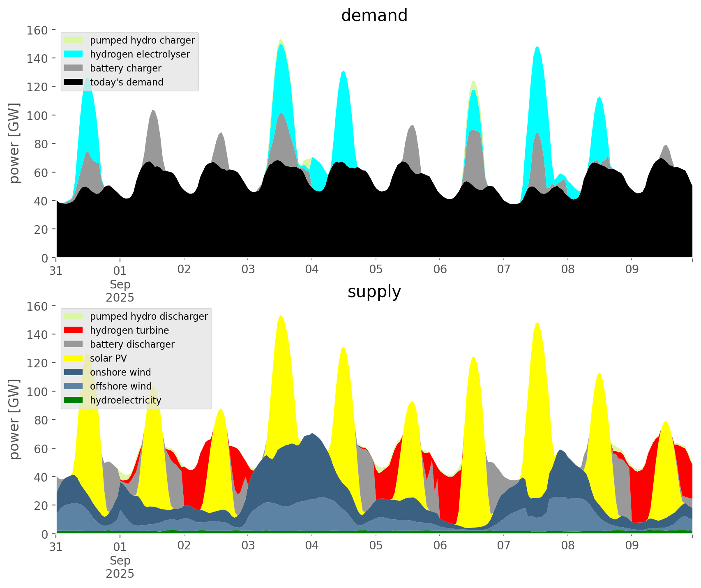
Task: Click the black today's demand legend swatch
Action: click(x=74, y=82)
